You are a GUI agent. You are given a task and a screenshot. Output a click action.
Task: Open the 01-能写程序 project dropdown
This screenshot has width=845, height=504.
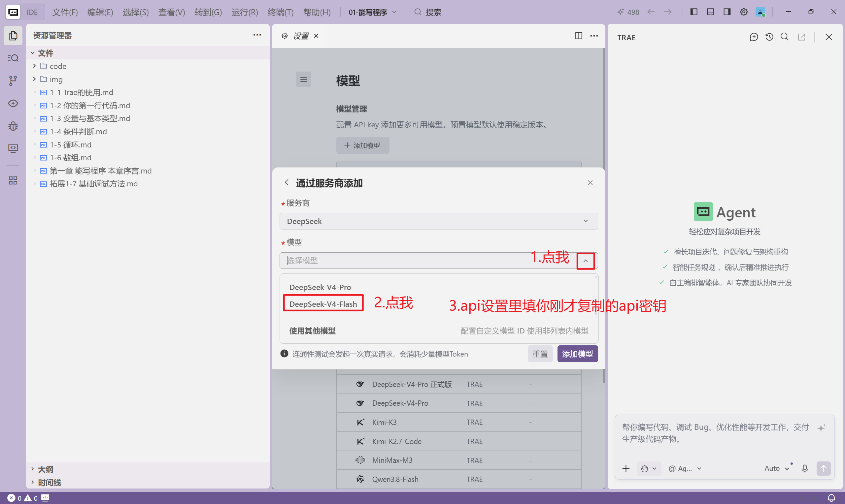click(x=372, y=12)
